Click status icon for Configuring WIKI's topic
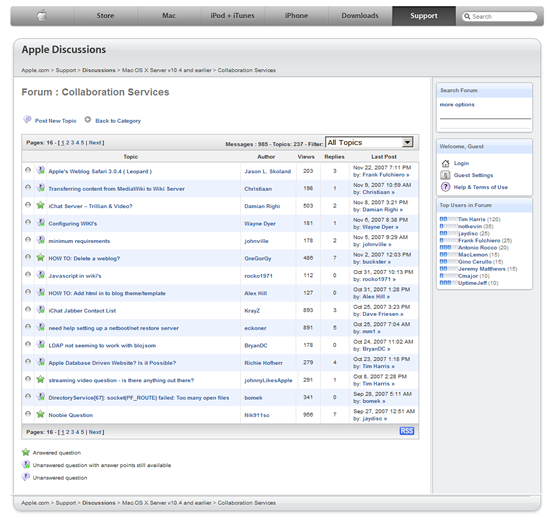 41,223
